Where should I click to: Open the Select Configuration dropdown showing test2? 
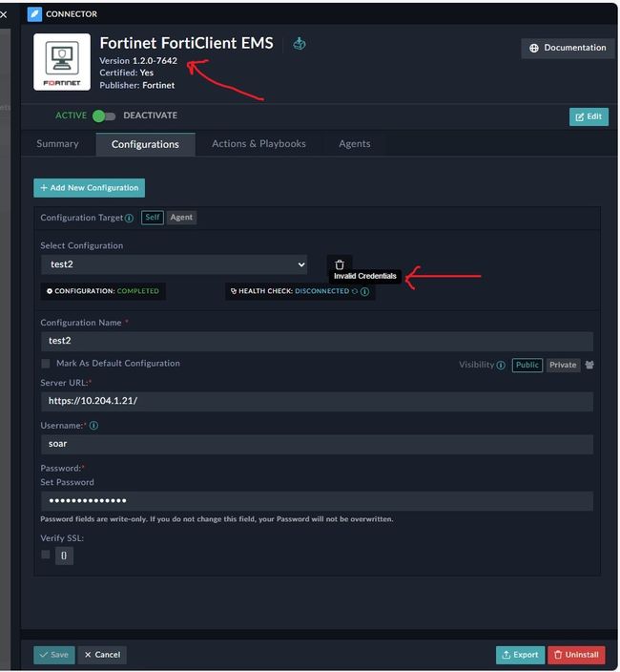coord(175,264)
